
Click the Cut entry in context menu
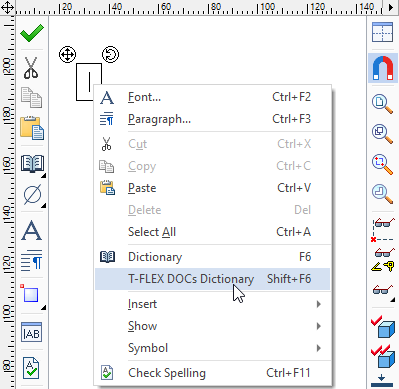pos(213,144)
